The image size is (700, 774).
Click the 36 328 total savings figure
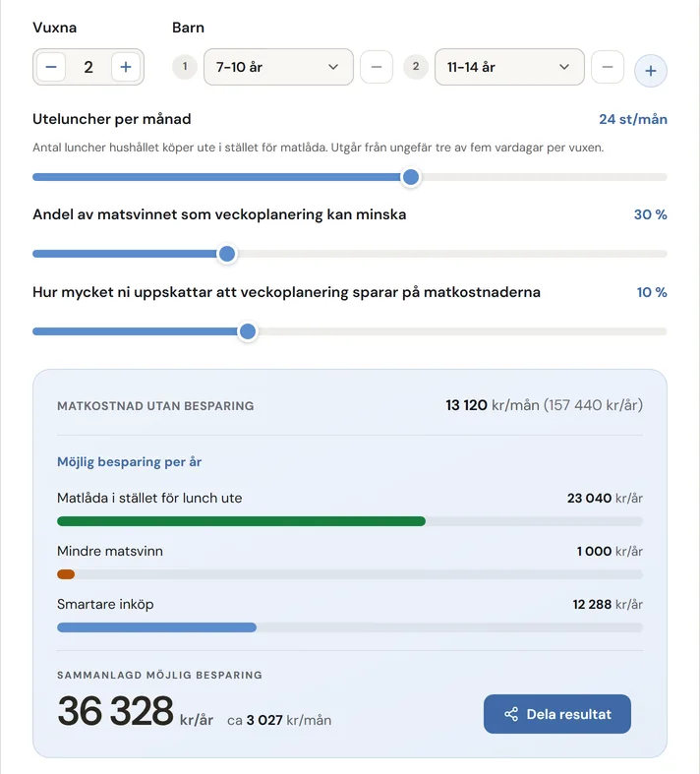point(115,711)
